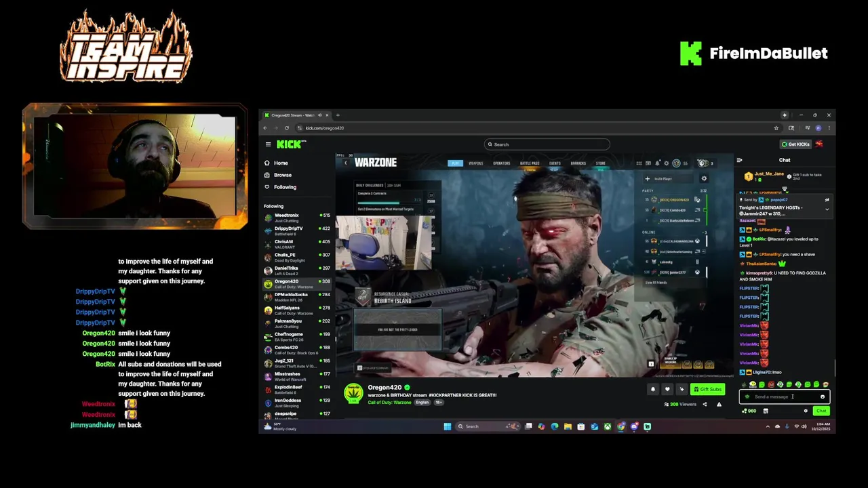
Task: Show hidden system tray icons
Action: point(768,427)
